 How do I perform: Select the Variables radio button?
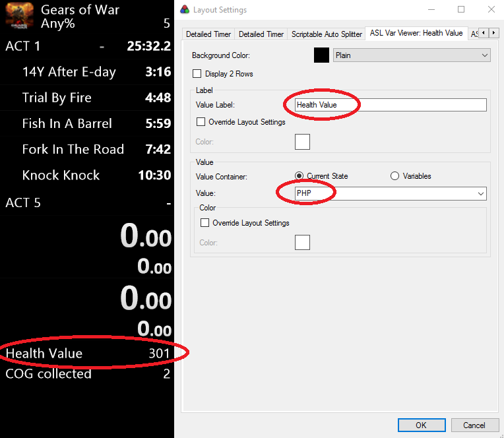pyautogui.click(x=394, y=175)
